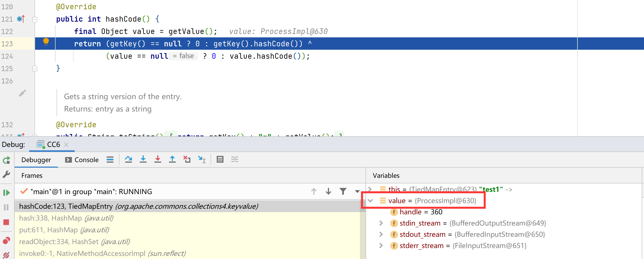Switch to the Debugger tab
Image resolution: width=644 pixels, height=259 pixels.
(x=36, y=160)
